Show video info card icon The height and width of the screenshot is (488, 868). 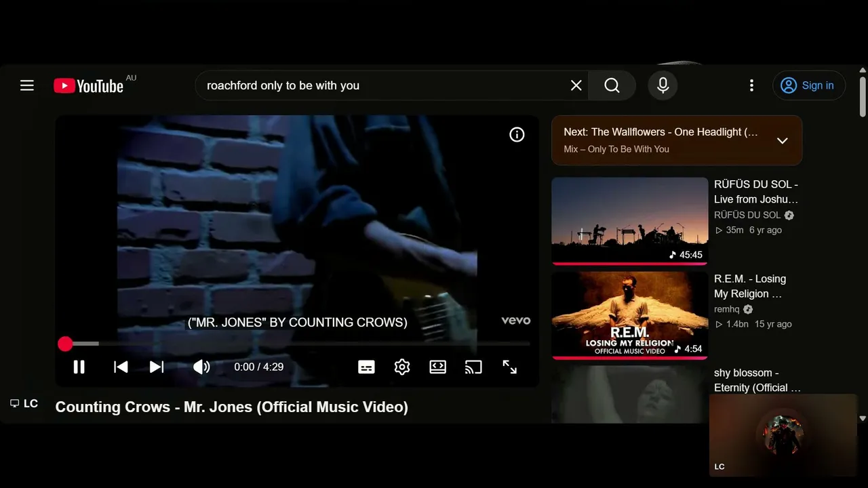click(517, 135)
